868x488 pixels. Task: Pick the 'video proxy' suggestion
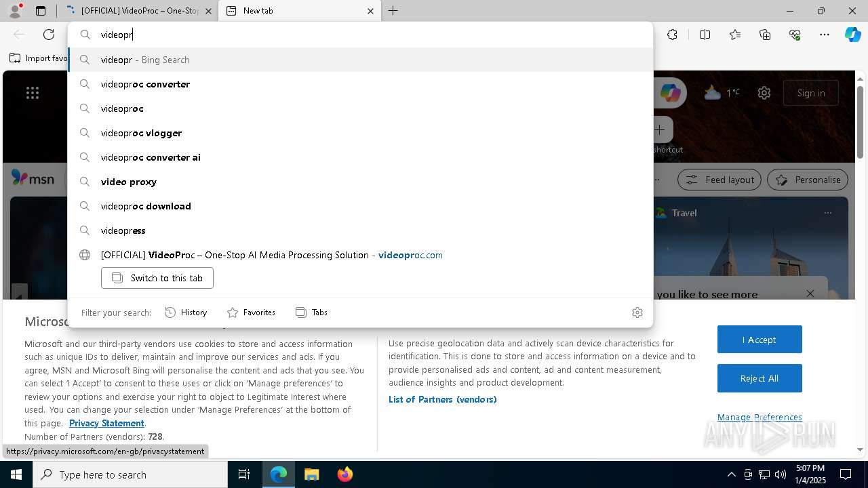pyautogui.click(x=360, y=182)
